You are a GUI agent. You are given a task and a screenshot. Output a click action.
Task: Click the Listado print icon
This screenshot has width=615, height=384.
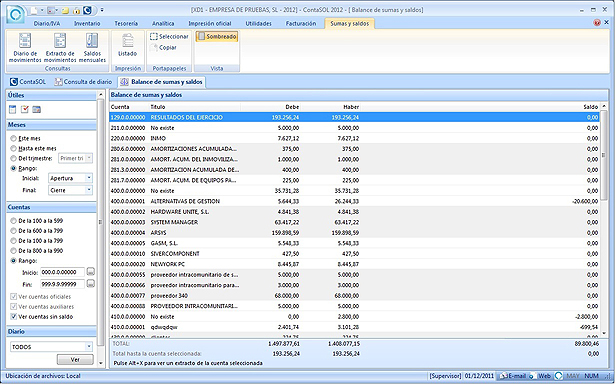tap(127, 45)
